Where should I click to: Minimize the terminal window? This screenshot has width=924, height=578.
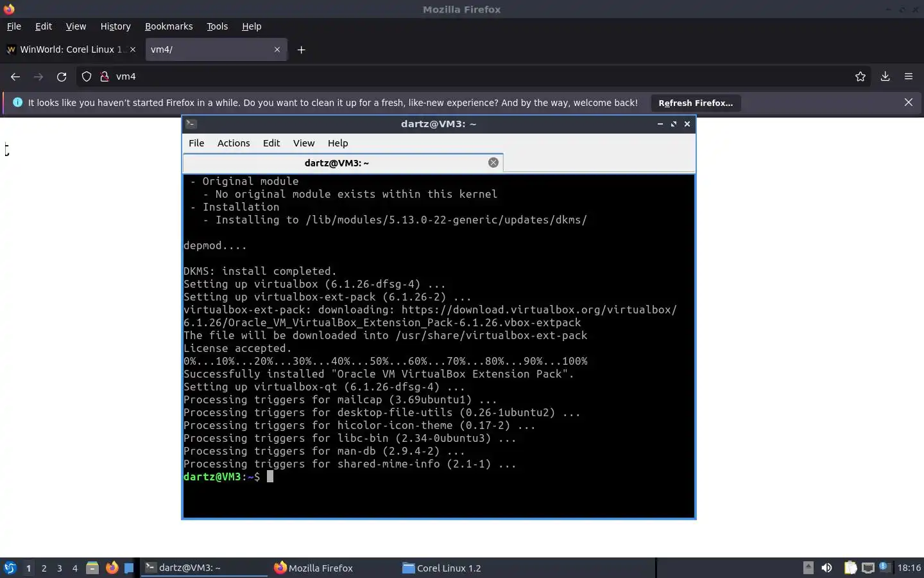pos(660,124)
